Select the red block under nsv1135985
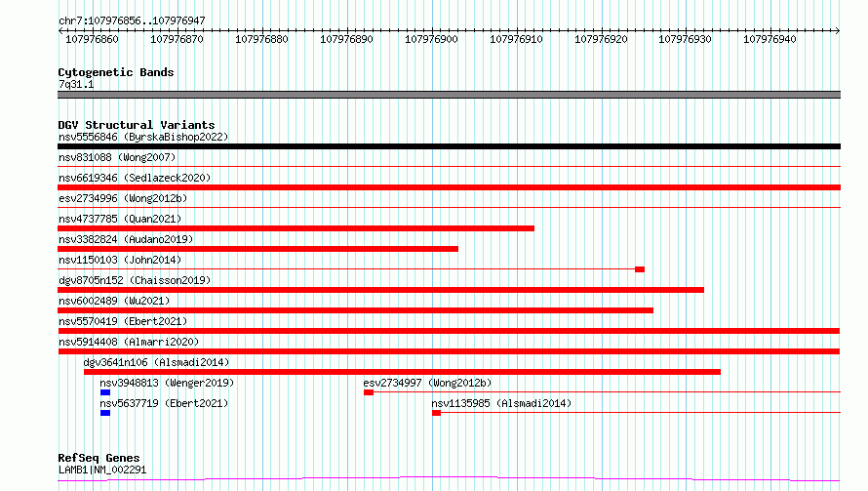This screenshot has width=868, height=491. pyautogui.click(x=436, y=413)
